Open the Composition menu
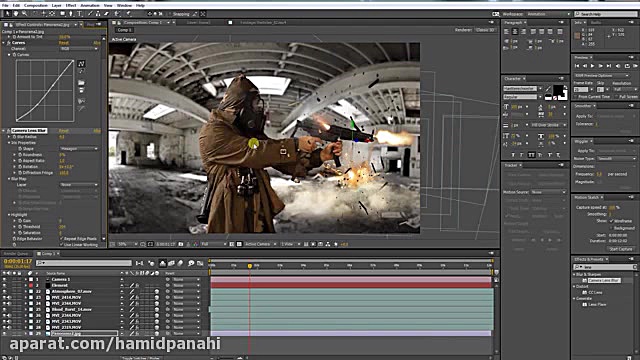 36,6
